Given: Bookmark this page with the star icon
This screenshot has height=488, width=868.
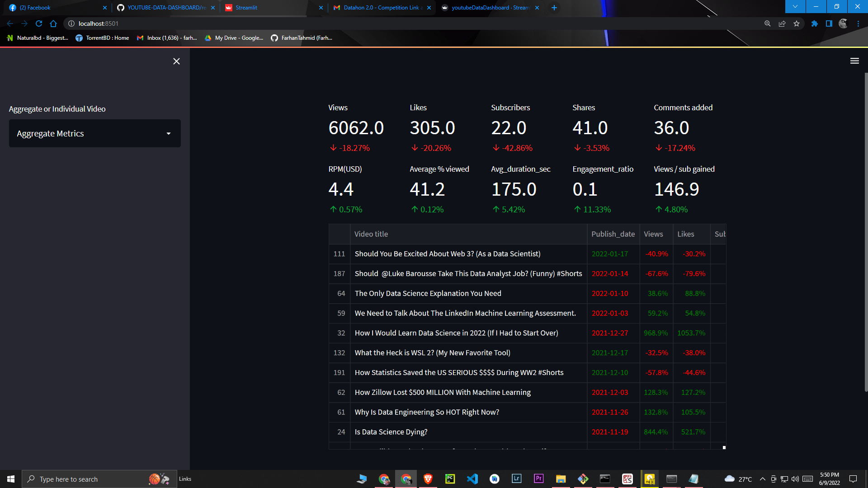Looking at the screenshot, I should [x=797, y=23].
